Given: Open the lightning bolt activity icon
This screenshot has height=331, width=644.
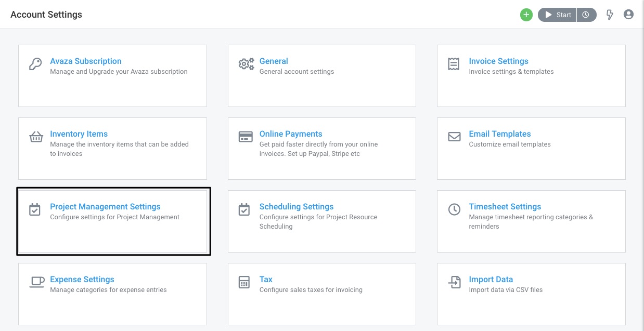Looking at the screenshot, I should point(610,15).
